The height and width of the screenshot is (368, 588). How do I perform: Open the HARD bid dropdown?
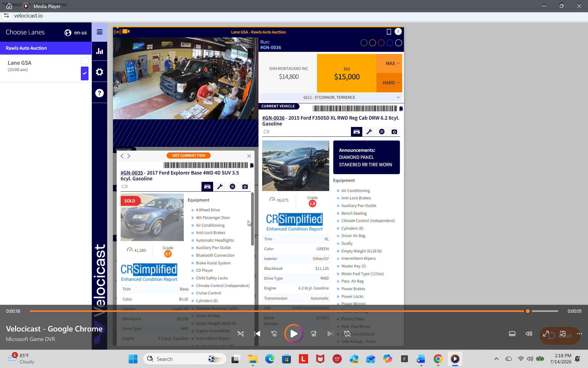pyautogui.click(x=389, y=83)
